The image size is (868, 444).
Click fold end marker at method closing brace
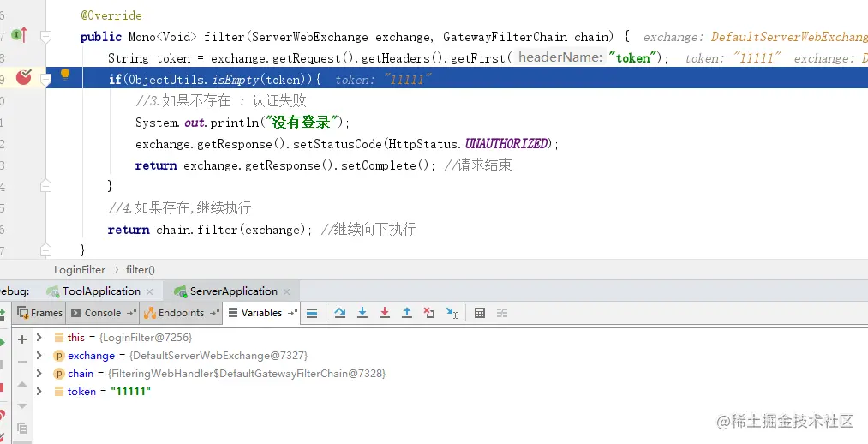click(46, 250)
